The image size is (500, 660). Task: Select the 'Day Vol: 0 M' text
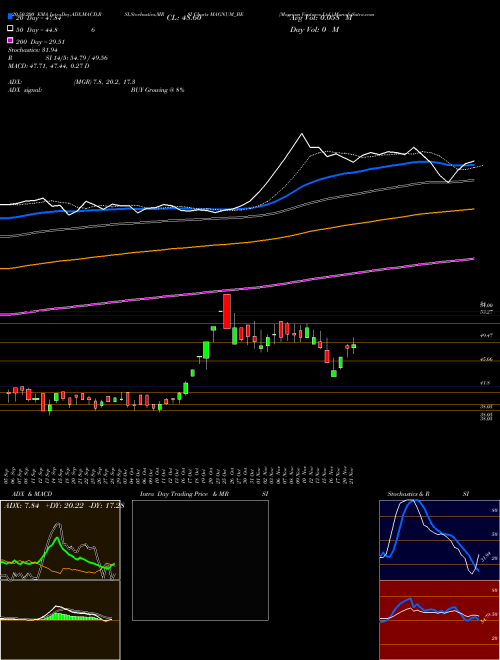314,30
